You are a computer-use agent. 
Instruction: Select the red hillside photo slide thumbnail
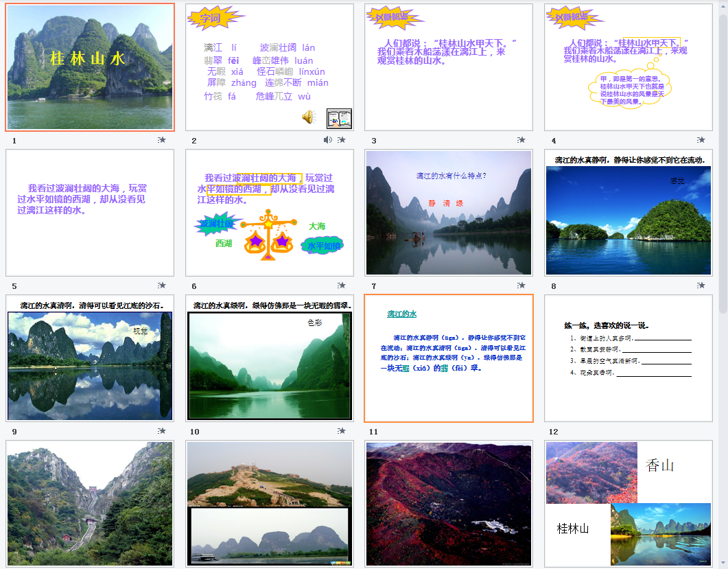[x=449, y=504]
